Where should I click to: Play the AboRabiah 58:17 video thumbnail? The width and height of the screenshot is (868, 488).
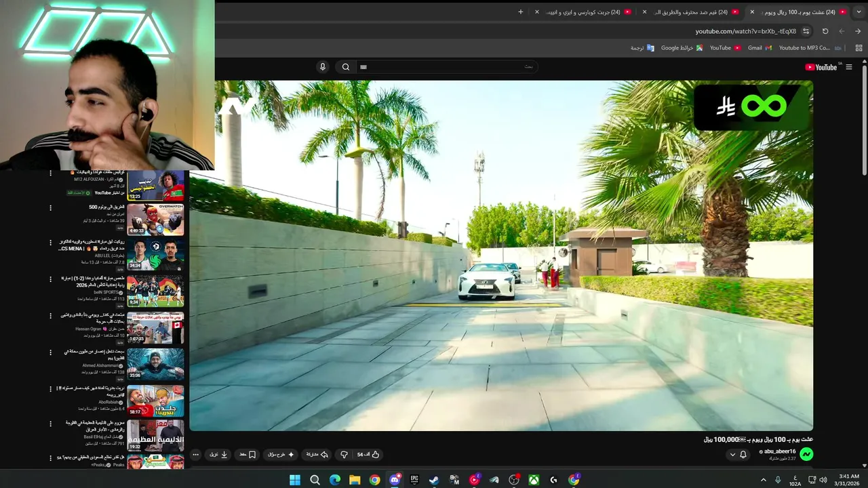(x=155, y=401)
